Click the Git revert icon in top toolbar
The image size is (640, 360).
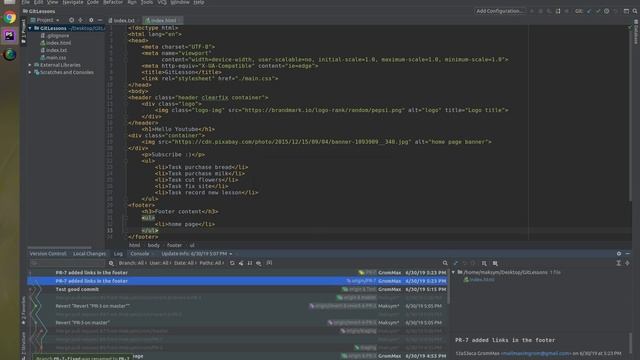click(x=616, y=11)
